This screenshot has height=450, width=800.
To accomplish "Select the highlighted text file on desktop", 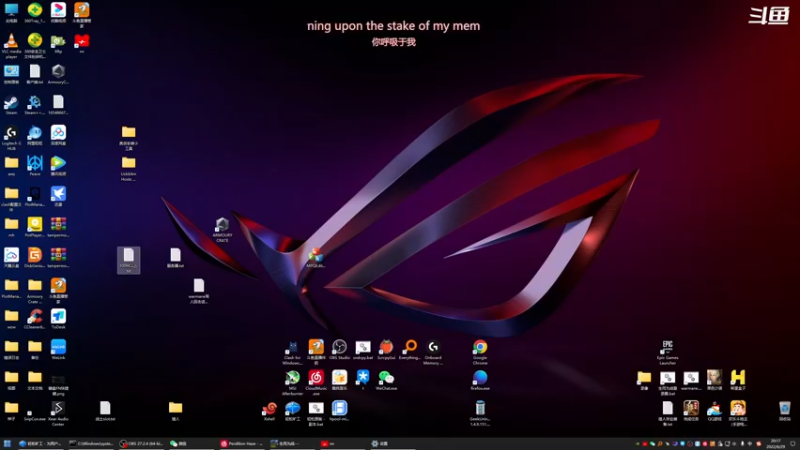I will (129, 260).
